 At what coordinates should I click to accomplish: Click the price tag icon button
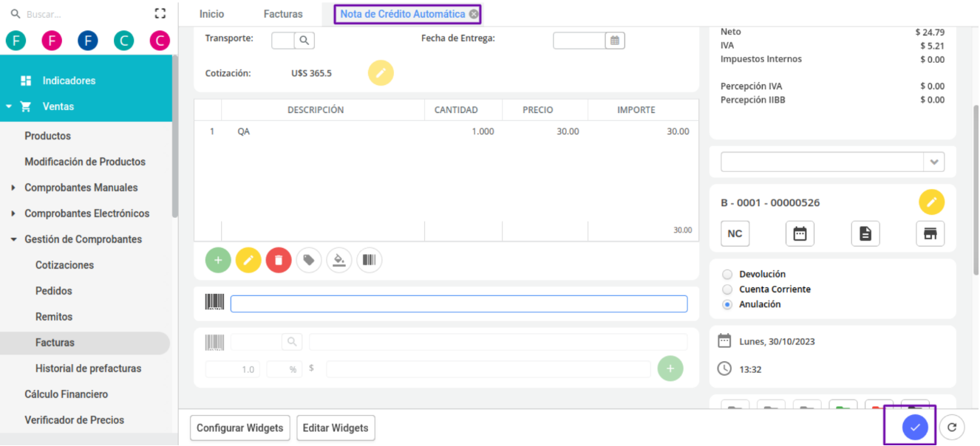(309, 260)
